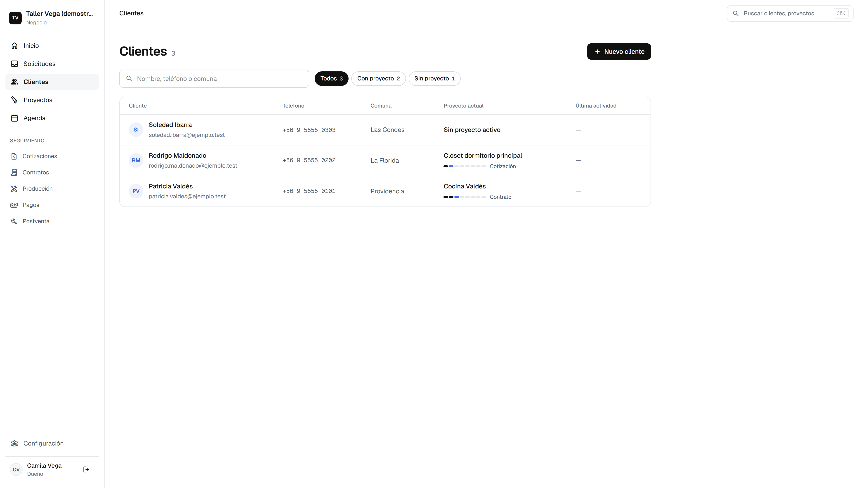The image size is (868, 488).
Task: Click phone number +56 9 5555 0303
Action: 309,130
